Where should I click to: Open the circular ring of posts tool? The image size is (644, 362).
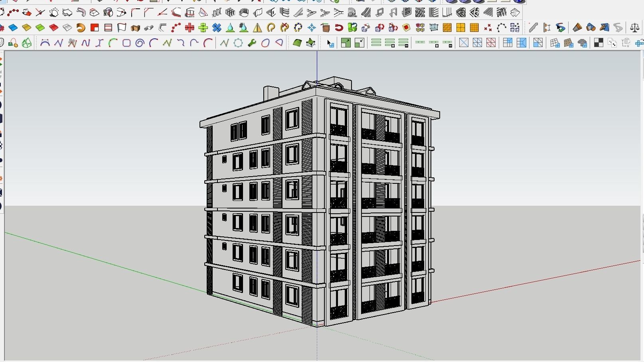[x=244, y=13]
